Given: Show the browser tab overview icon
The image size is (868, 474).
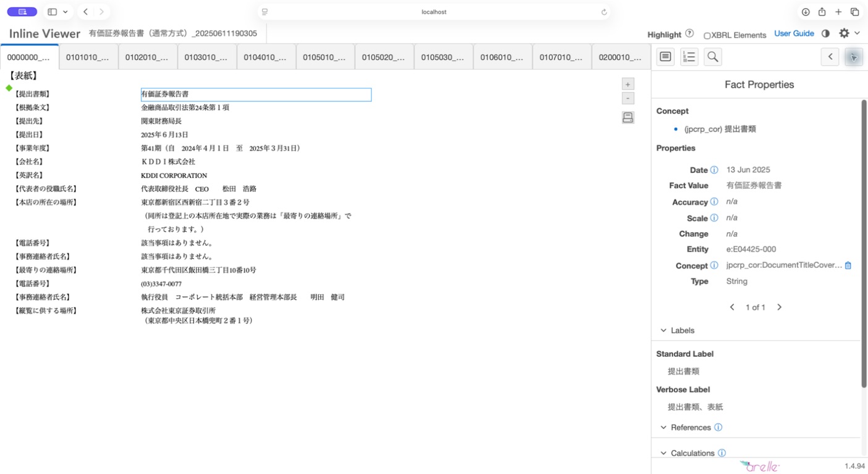Looking at the screenshot, I should point(854,12).
